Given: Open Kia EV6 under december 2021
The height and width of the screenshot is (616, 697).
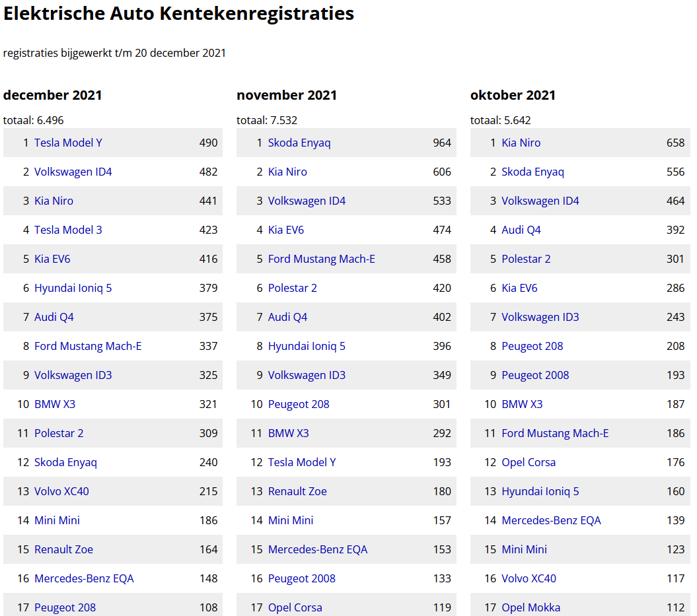Looking at the screenshot, I should [x=52, y=259].
